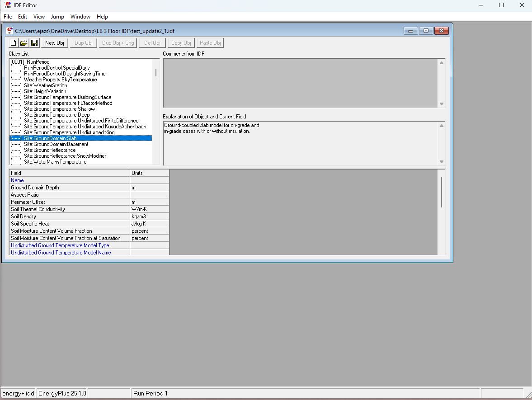Select Site:GroundDomain:Basement in the Class List
The height and width of the screenshot is (400, 532).
(x=56, y=144)
